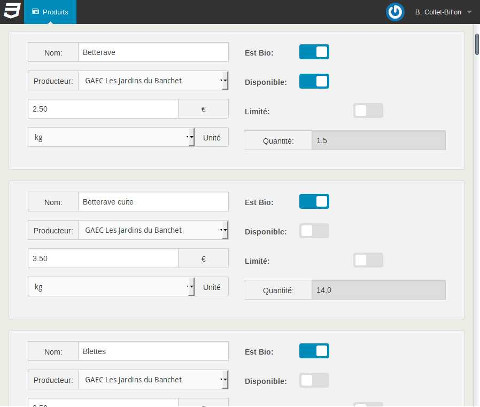
Task: Click the blue power icon in header
Action: pos(395,12)
